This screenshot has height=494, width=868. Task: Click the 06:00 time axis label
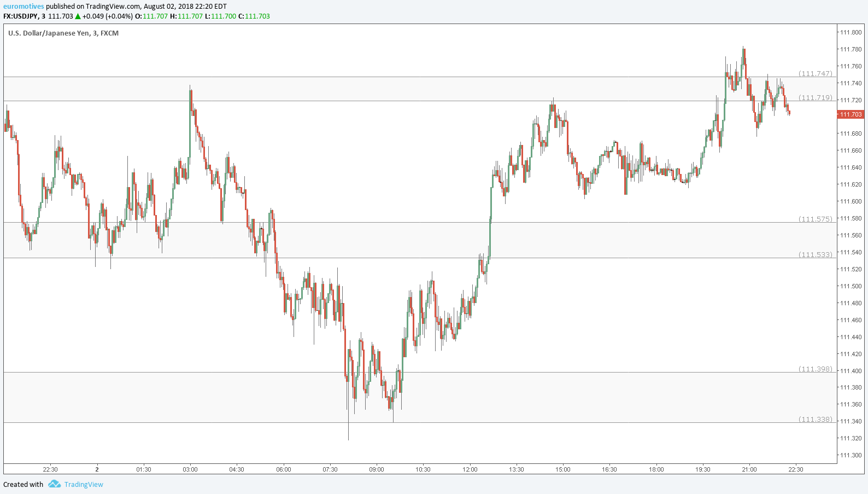pos(284,469)
